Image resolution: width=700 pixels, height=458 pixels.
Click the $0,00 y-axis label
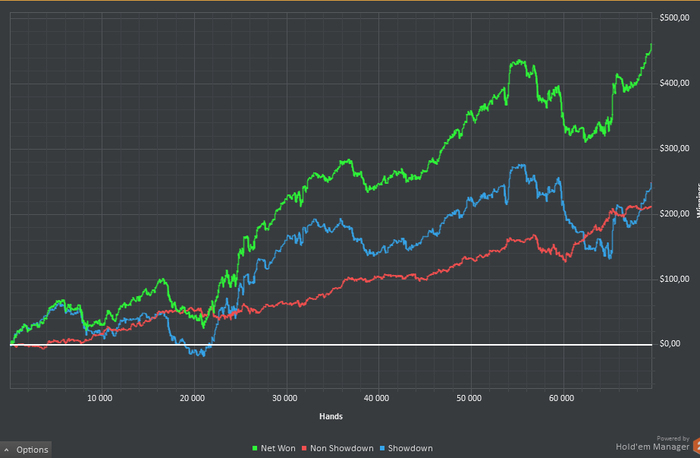pos(670,344)
